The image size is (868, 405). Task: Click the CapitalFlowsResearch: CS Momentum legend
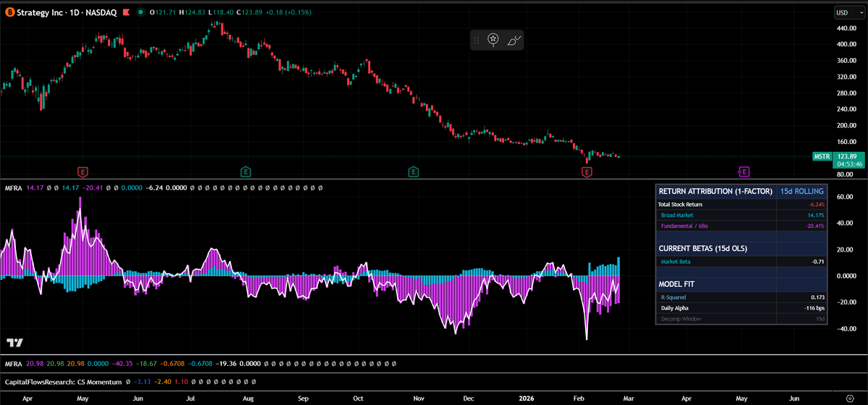pos(63,381)
